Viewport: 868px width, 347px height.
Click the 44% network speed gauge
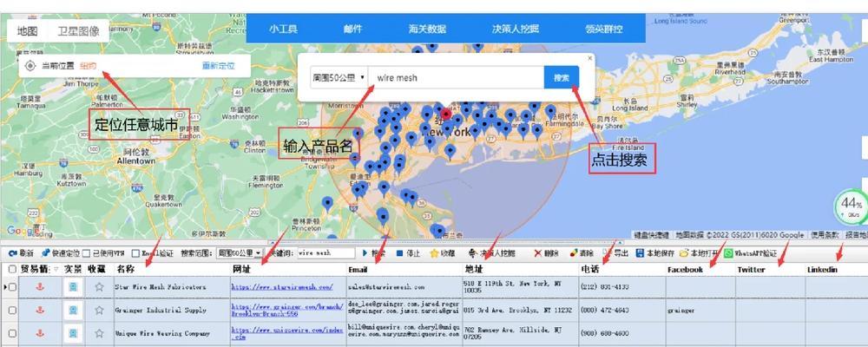coord(851,207)
